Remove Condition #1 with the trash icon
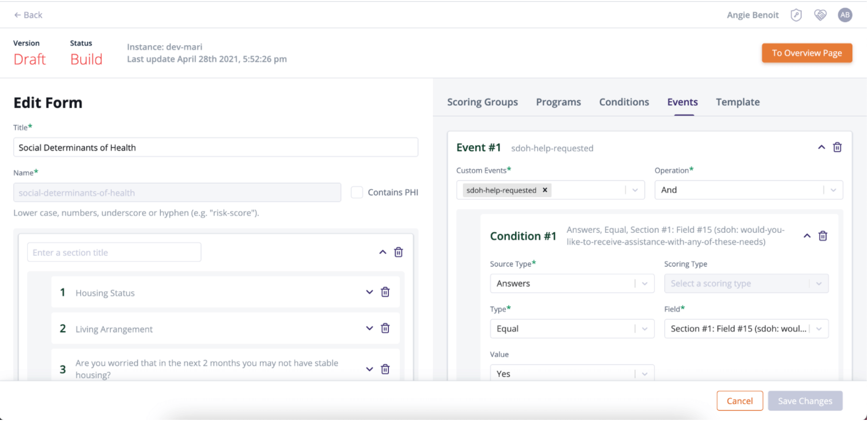This screenshot has height=421, width=868. [823, 236]
